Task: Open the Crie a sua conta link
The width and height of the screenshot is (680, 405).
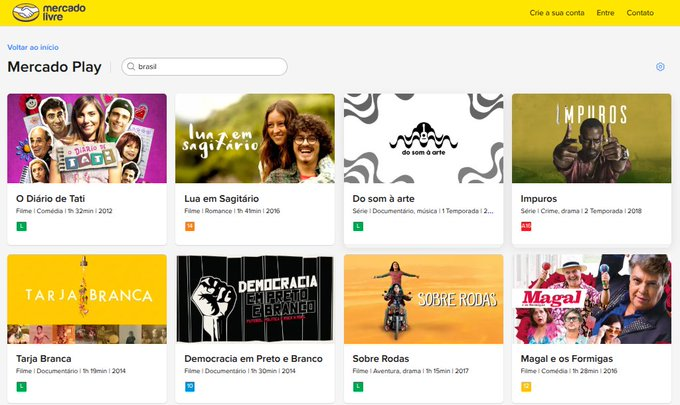Action: pos(557,13)
